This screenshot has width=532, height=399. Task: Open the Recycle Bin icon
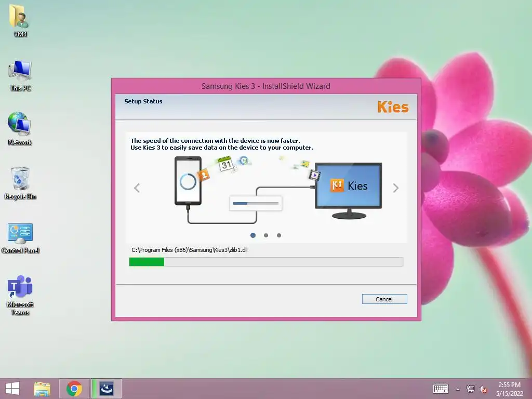point(20,183)
